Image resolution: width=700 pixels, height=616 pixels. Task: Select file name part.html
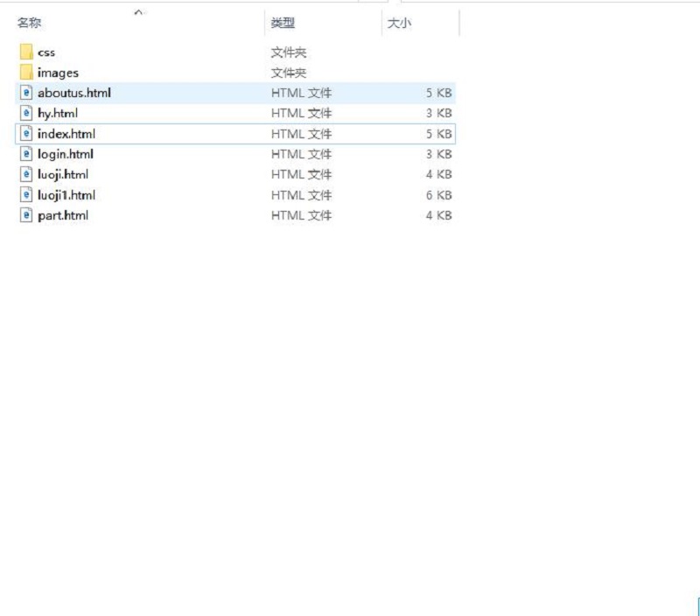(63, 215)
